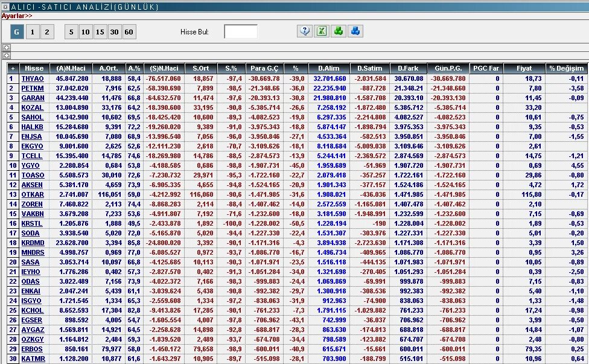Sort by the S.Ort column header
589x364 pixels.
tap(201, 68)
